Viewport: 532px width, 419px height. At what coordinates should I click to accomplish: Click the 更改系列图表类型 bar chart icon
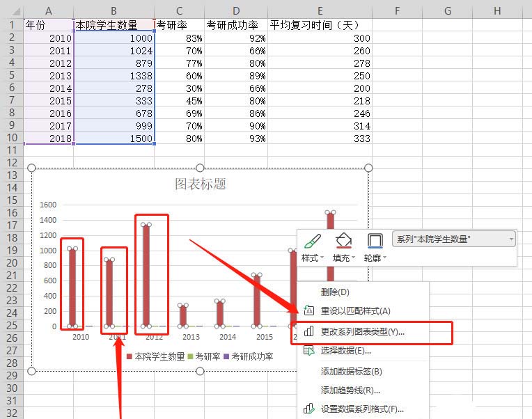(x=308, y=332)
